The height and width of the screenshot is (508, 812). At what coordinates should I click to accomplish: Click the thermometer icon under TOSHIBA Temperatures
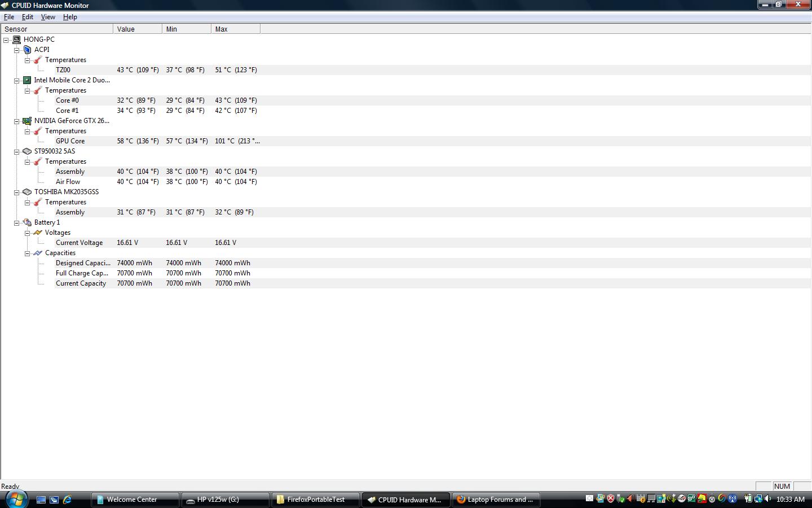pyautogui.click(x=38, y=202)
